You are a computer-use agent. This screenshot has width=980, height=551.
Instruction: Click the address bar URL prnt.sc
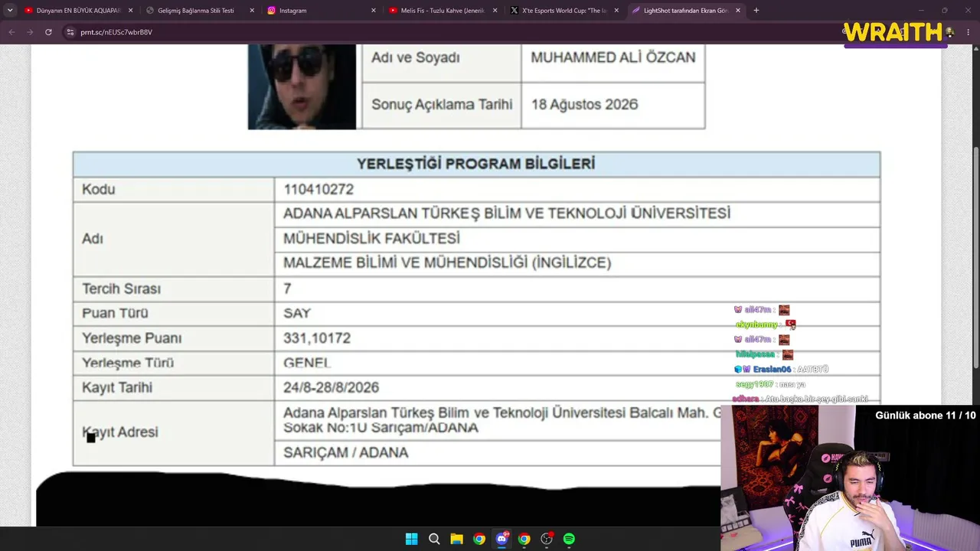(116, 32)
